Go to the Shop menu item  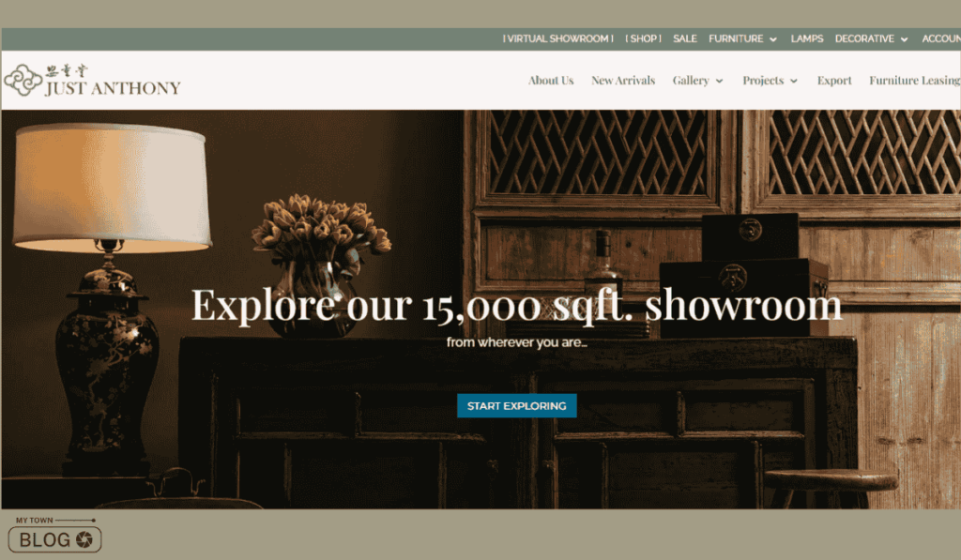(643, 38)
